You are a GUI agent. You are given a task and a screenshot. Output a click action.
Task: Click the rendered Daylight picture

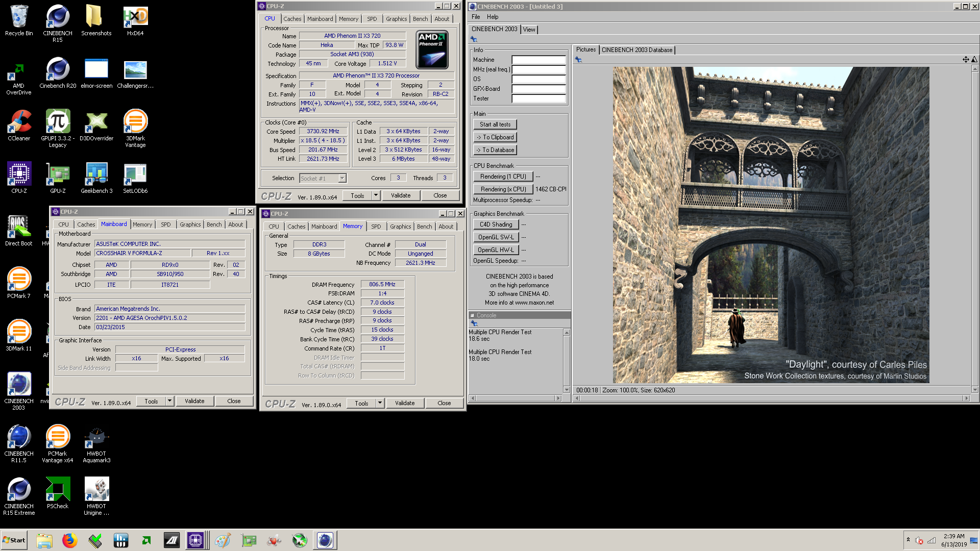coord(771,225)
